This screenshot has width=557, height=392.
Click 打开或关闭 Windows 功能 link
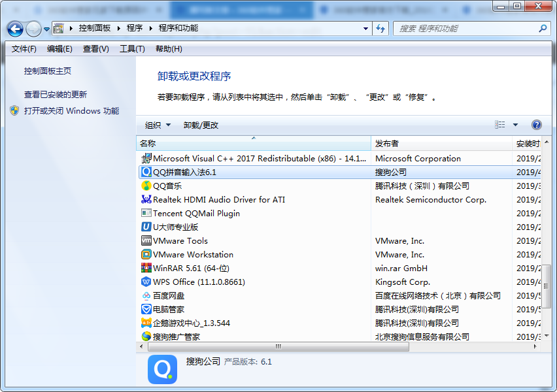tap(71, 111)
